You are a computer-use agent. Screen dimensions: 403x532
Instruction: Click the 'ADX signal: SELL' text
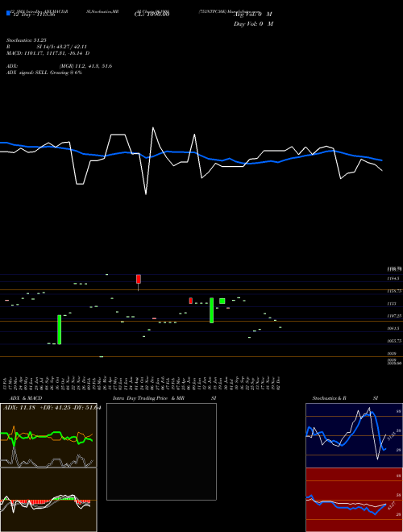tap(28, 73)
